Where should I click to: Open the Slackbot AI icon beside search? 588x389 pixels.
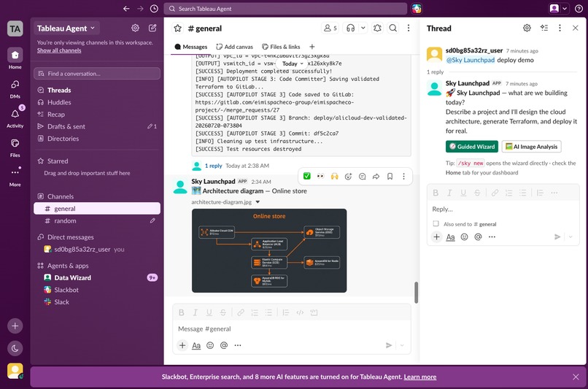coord(417,9)
